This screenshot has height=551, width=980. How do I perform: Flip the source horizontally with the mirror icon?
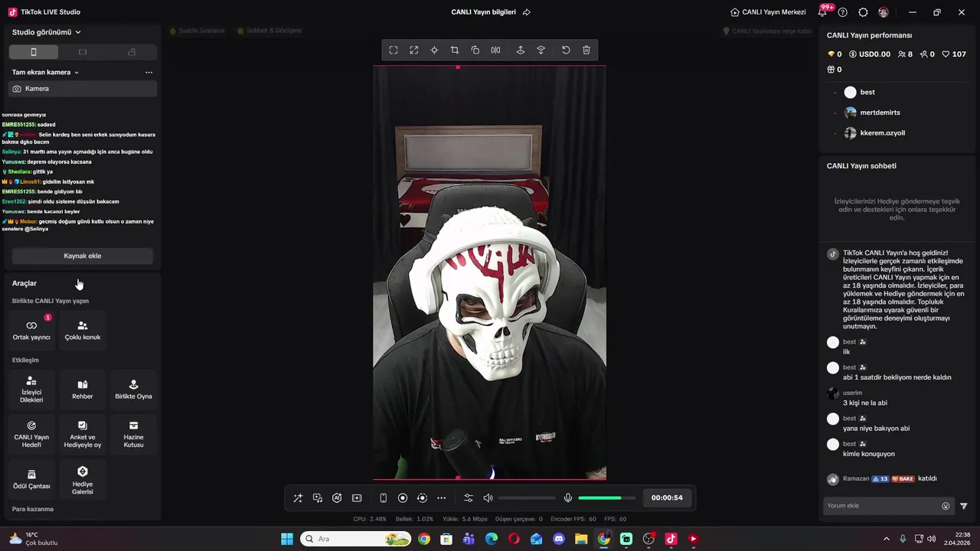tap(495, 50)
